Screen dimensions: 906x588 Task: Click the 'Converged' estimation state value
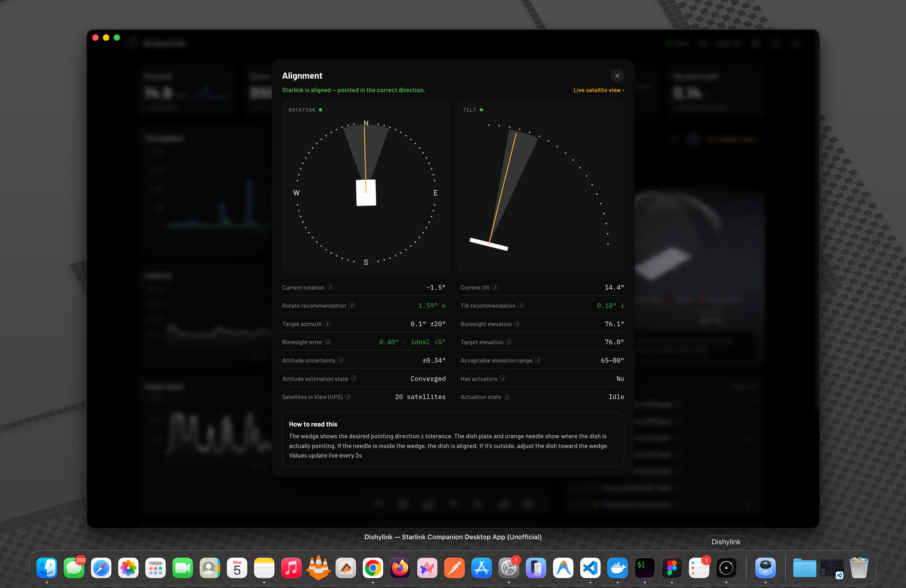pyautogui.click(x=428, y=379)
